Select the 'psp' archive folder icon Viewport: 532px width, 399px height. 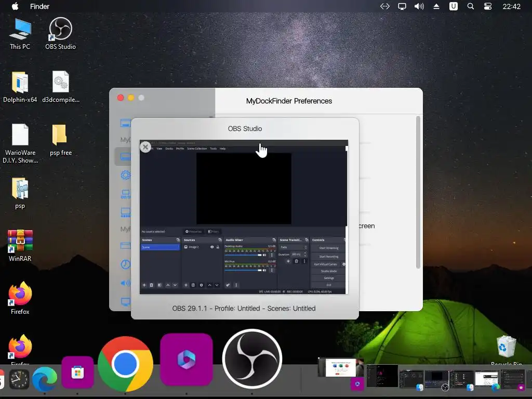point(20,193)
